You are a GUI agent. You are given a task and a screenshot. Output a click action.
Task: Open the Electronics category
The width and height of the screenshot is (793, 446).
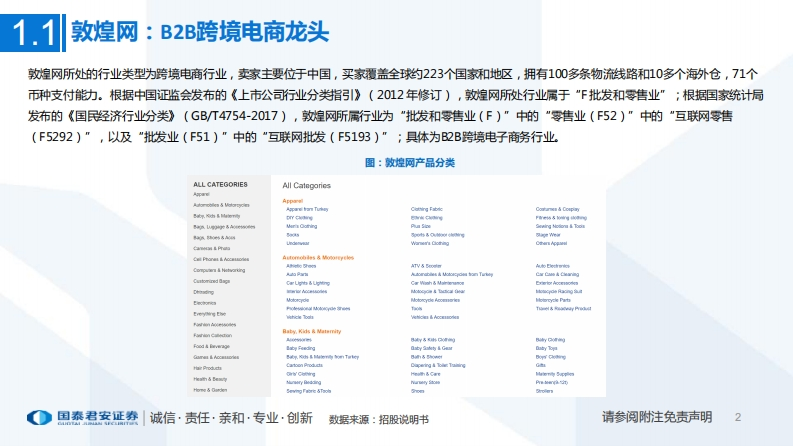tap(205, 303)
